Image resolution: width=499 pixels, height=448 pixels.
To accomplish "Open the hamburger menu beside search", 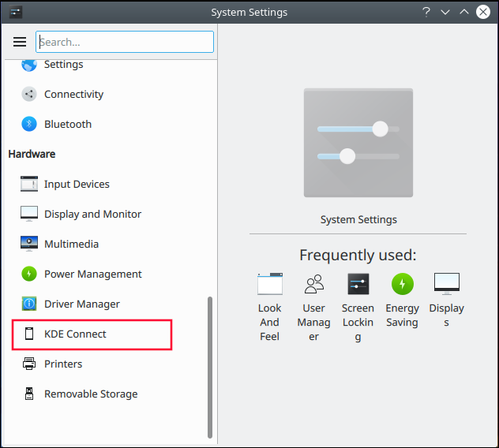I will click(20, 42).
